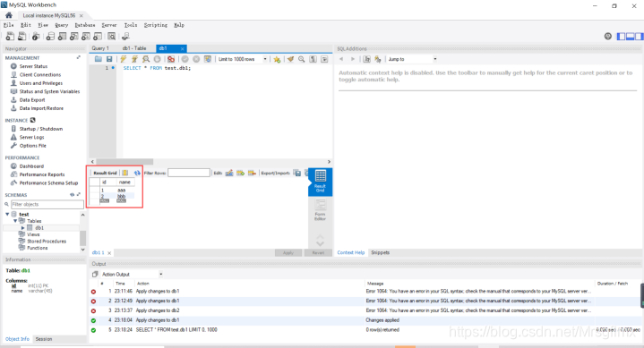Screen dimensions: 644x348
Task: Expand the Schemas panel toggle
Action: tap(79, 194)
